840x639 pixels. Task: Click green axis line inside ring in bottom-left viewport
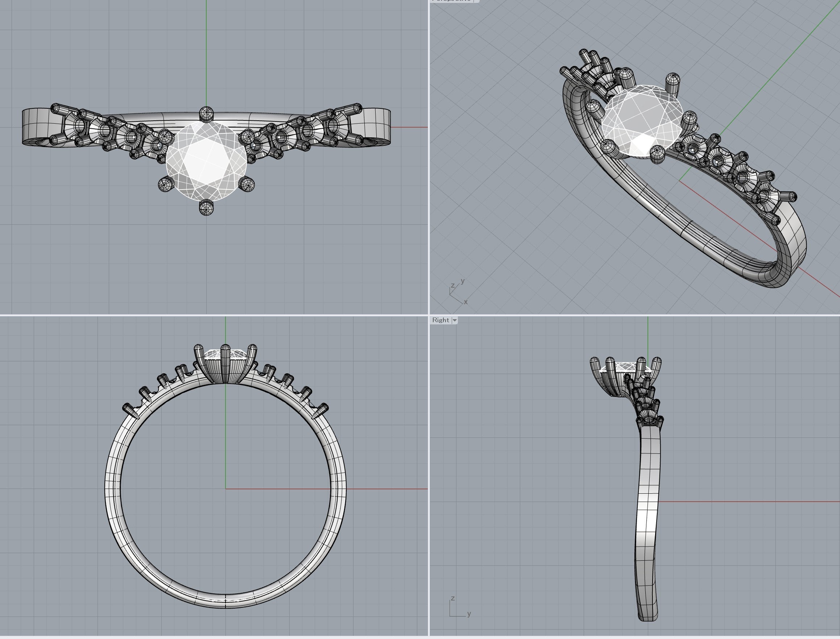225,437
